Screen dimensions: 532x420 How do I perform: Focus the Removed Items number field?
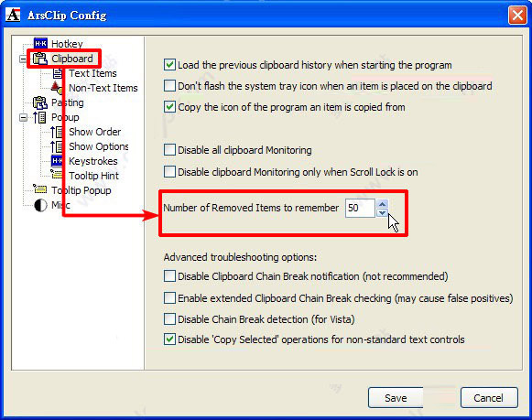coord(360,208)
